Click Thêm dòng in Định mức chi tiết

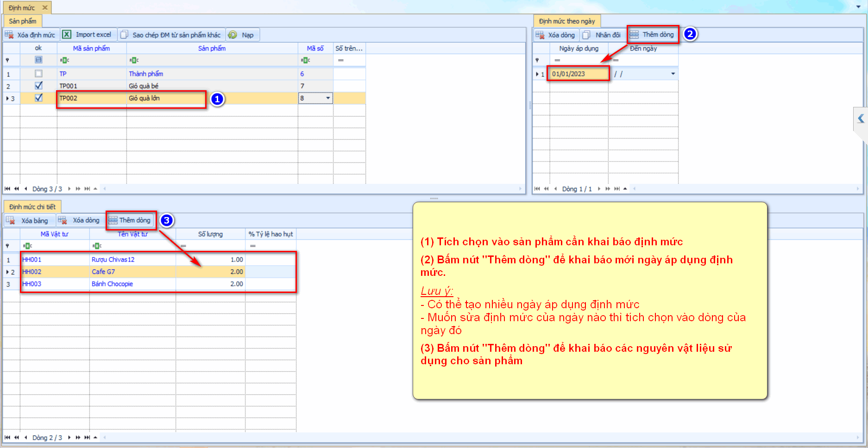[x=130, y=220]
